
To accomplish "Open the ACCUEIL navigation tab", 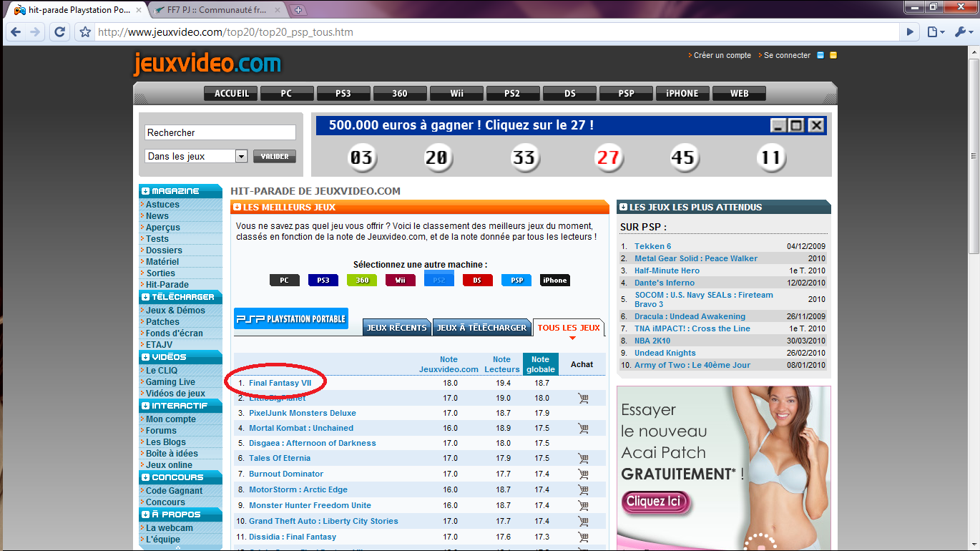I will click(230, 94).
